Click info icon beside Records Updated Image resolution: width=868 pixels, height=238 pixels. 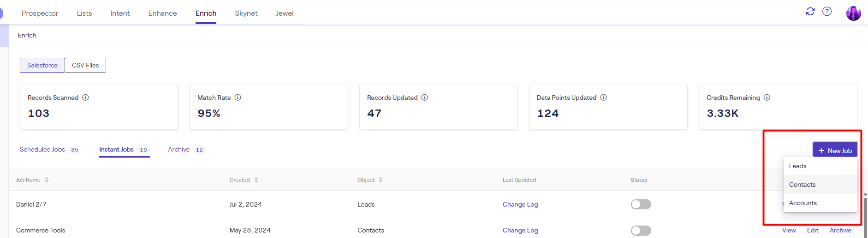(425, 98)
